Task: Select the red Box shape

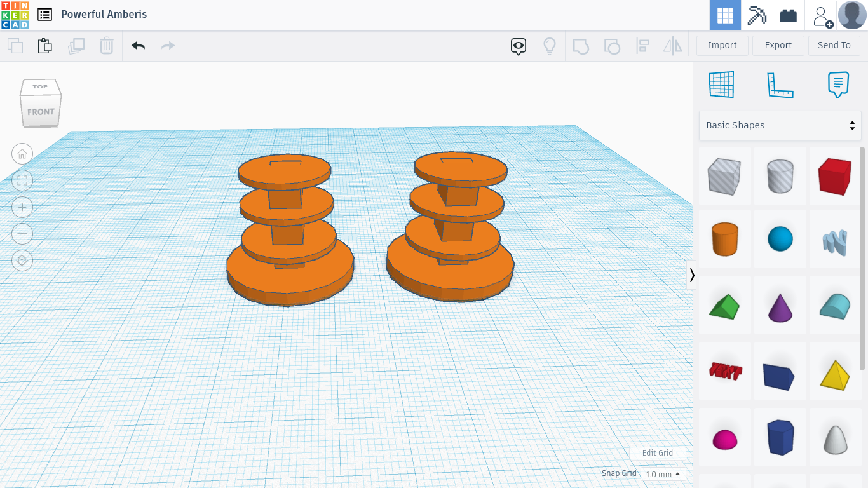Action: click(835, 175)
